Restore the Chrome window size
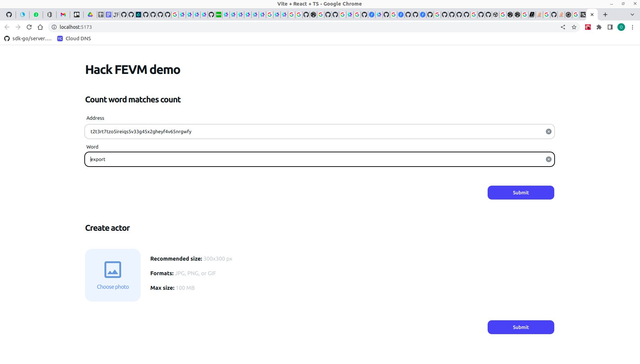640x364 pixels. tap(623, 4)
